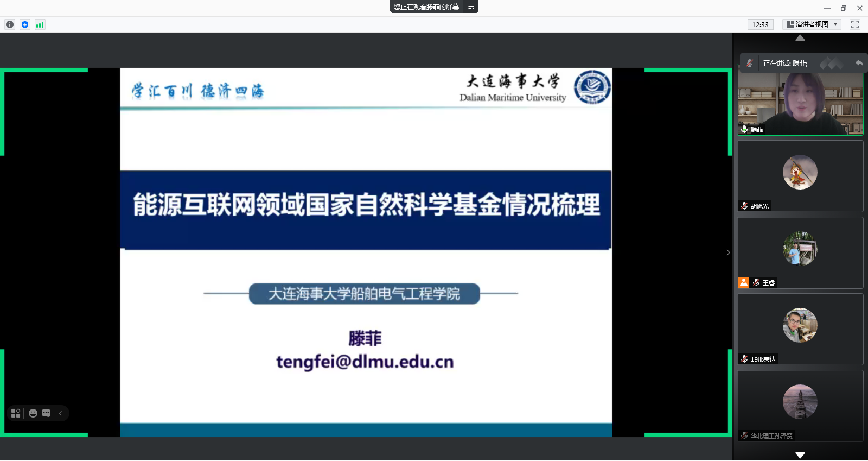868x461 pixels.
Task: Click the blue security shield icon
Action: click(25, 24)
